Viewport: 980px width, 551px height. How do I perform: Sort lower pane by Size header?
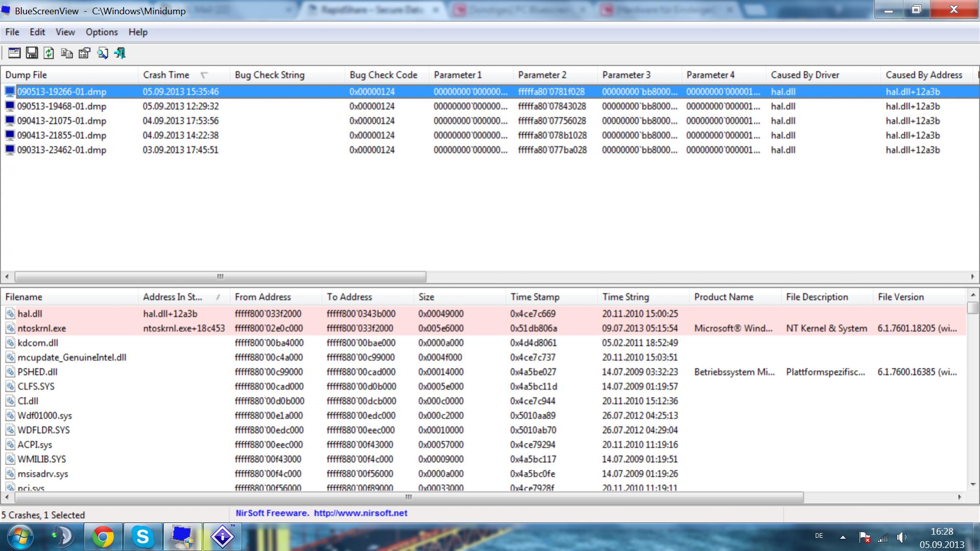coord(460,297)
